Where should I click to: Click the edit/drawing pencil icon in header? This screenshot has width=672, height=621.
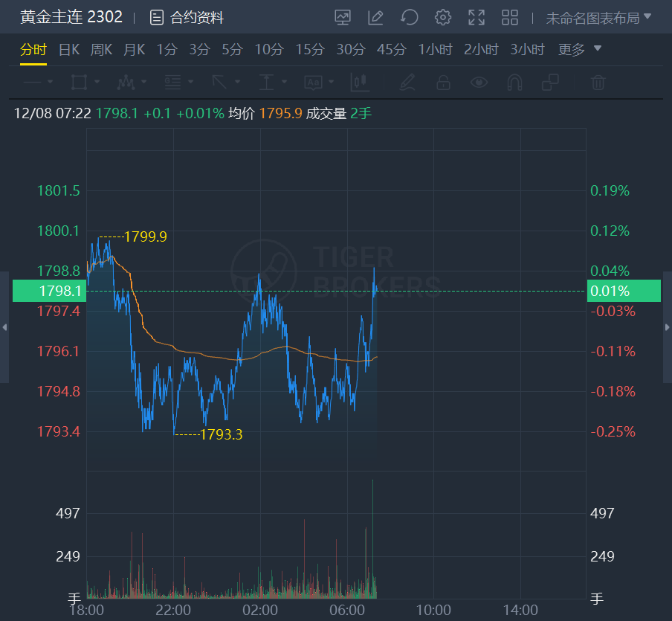[375, 17]
